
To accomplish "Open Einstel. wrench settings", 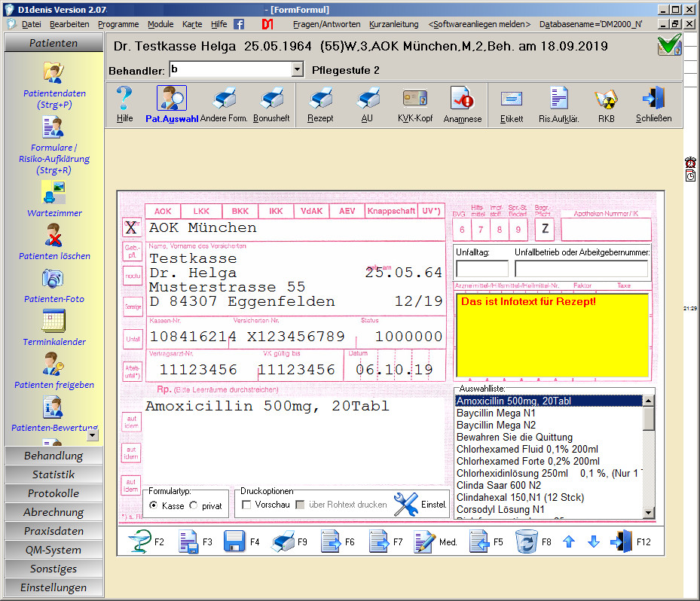I will (x=405, y=505).
